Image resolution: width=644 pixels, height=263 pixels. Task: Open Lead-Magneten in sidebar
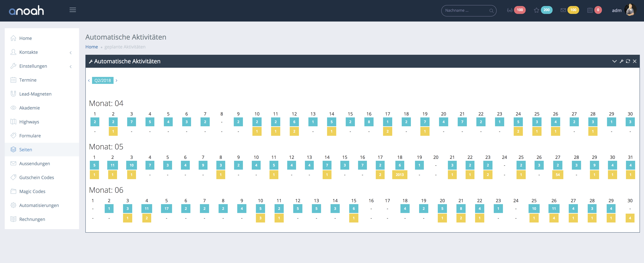pos(35,94)
